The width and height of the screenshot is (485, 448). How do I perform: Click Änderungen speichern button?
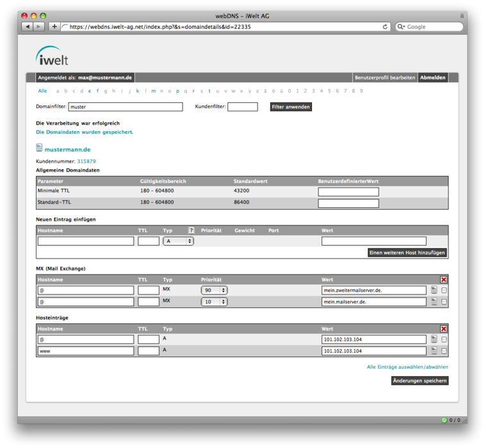pos(420,381)
